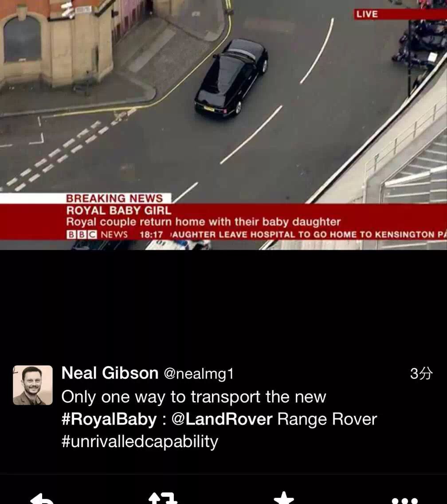447x504 pixels.
Task: Click the BREAKING NEWS label
Action: (114, 198)
